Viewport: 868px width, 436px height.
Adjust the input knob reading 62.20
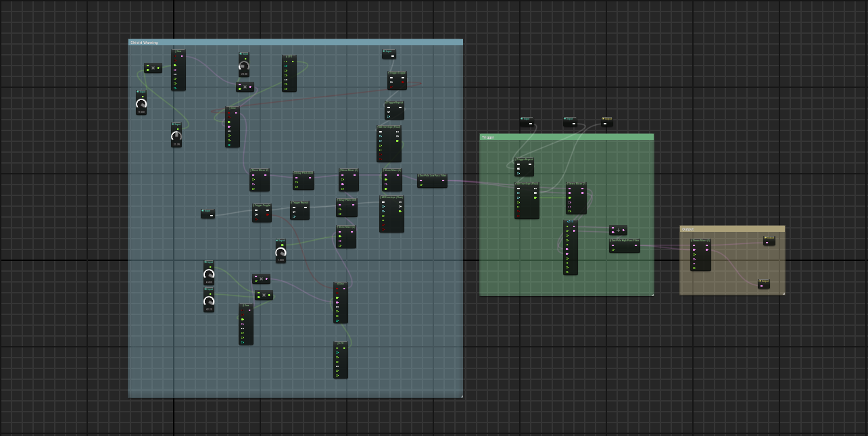pos(209,300)
